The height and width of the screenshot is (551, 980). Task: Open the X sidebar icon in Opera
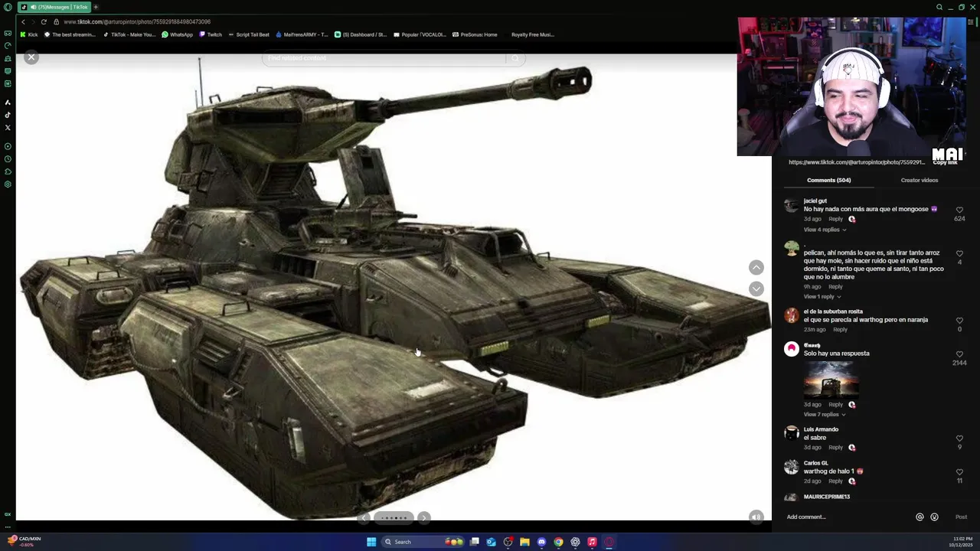pyautogui.click(x=8, y=128)
